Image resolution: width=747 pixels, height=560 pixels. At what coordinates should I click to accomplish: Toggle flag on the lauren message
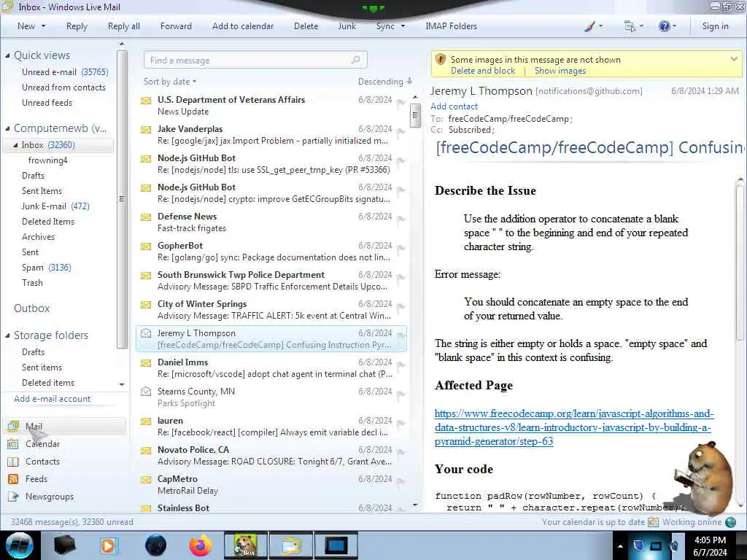[x=400, y=424]
